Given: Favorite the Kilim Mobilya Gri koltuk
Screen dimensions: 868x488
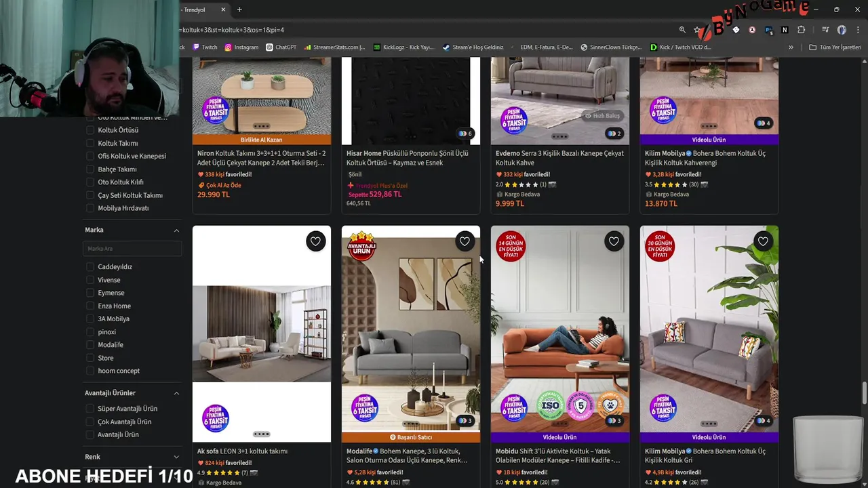Looking at the screenshot, I should click(763, 241).
